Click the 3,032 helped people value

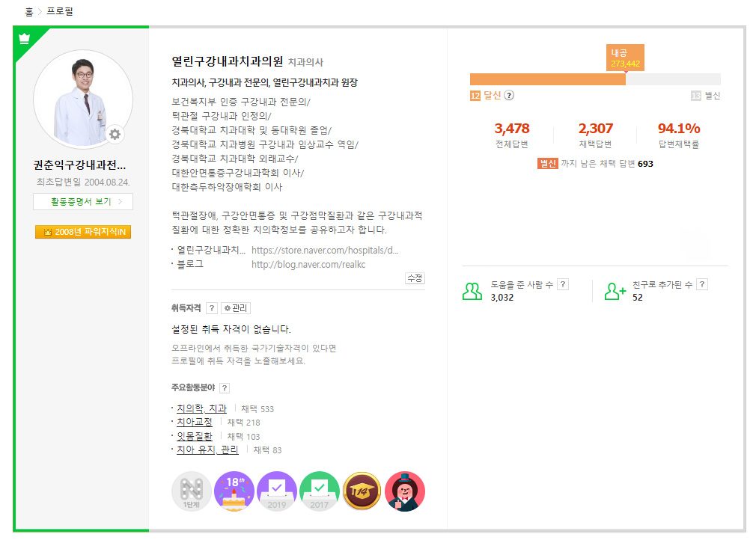502,298
